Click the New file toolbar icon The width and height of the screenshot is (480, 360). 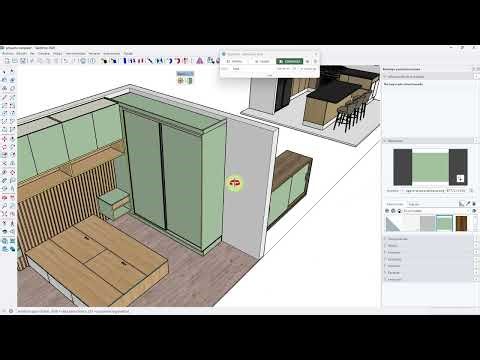coord(7,61)
